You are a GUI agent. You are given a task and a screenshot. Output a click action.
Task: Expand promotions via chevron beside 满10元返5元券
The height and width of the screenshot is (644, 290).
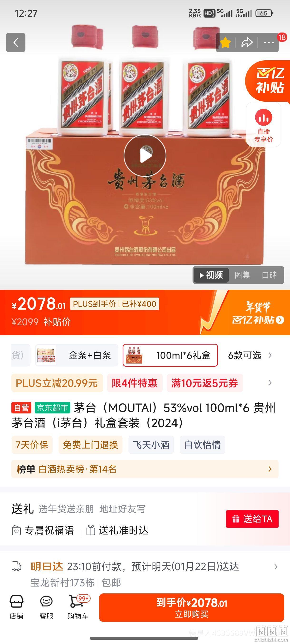270,383
